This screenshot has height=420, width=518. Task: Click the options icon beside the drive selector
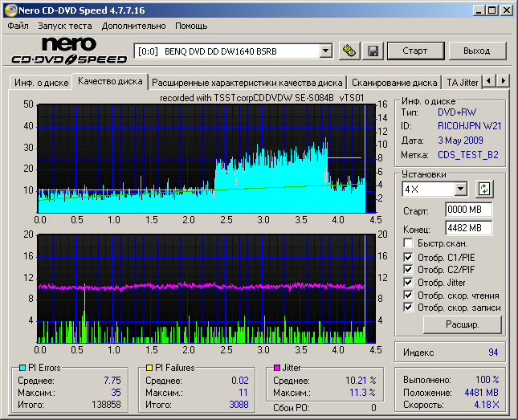click(349, 51)
